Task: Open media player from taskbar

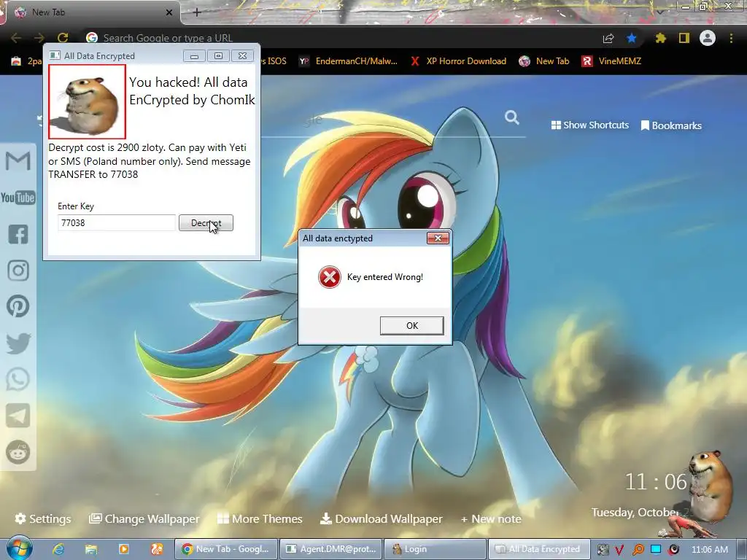Action: (124, 549)
